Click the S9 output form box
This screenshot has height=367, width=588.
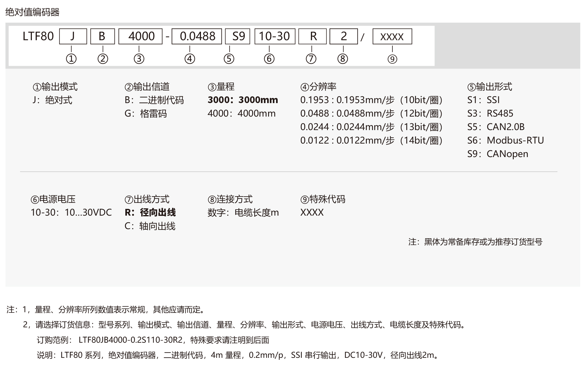point(238,36)
